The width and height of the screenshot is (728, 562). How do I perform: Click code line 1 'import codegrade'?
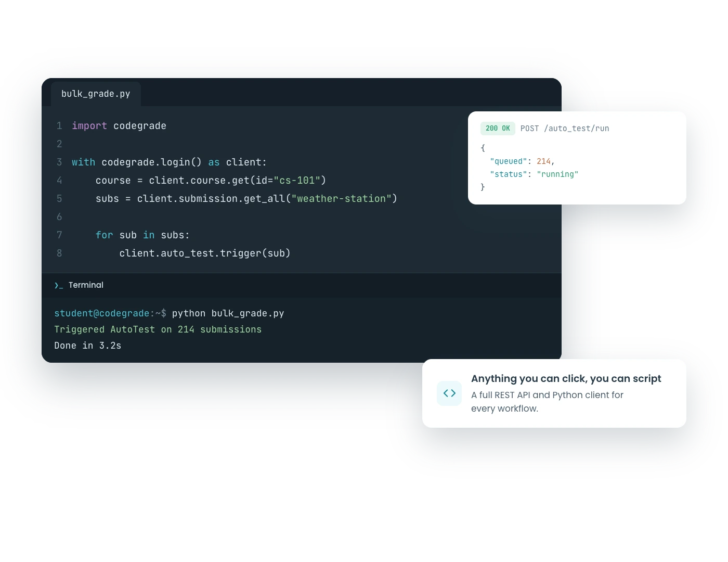coord(119,126)
